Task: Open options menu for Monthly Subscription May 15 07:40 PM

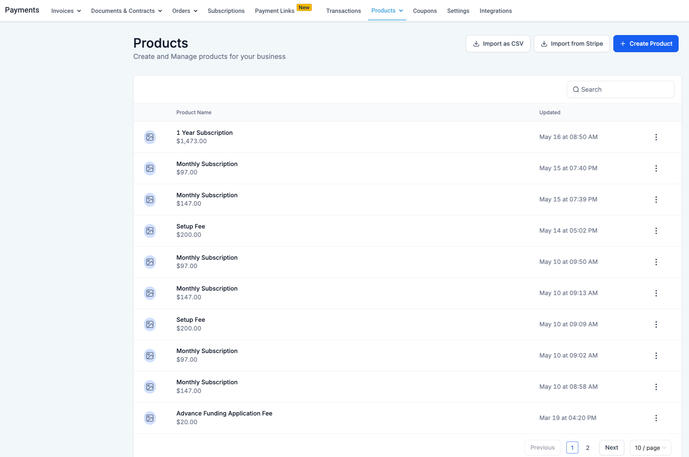Action: point(656,168)
